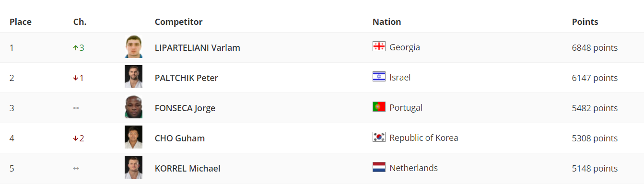The width and height of the screenshot is (644, 184).
Task: Click the Republic of Korea flag icon
Action: click(x=379, y=137)
